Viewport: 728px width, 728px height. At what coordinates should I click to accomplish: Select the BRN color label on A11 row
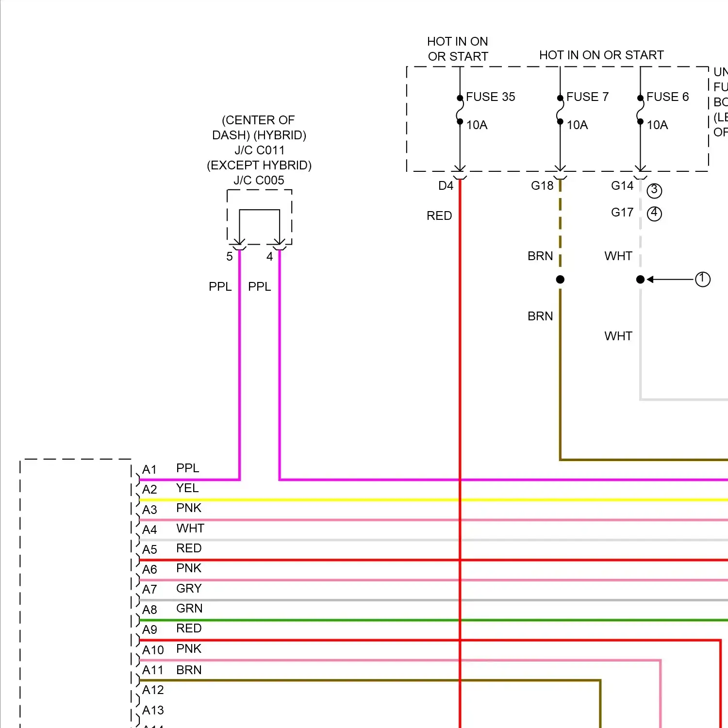point(189,670)
